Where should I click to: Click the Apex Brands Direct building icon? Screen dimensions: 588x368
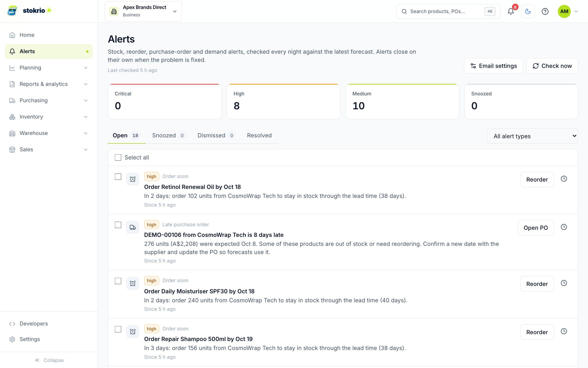[x=114, y=11]
